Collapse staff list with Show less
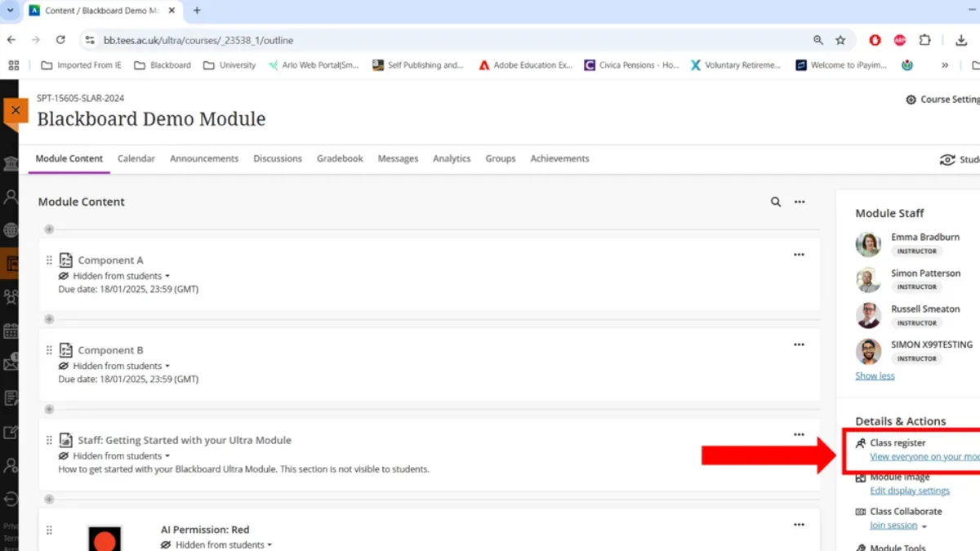 click(x=875, y=376)
